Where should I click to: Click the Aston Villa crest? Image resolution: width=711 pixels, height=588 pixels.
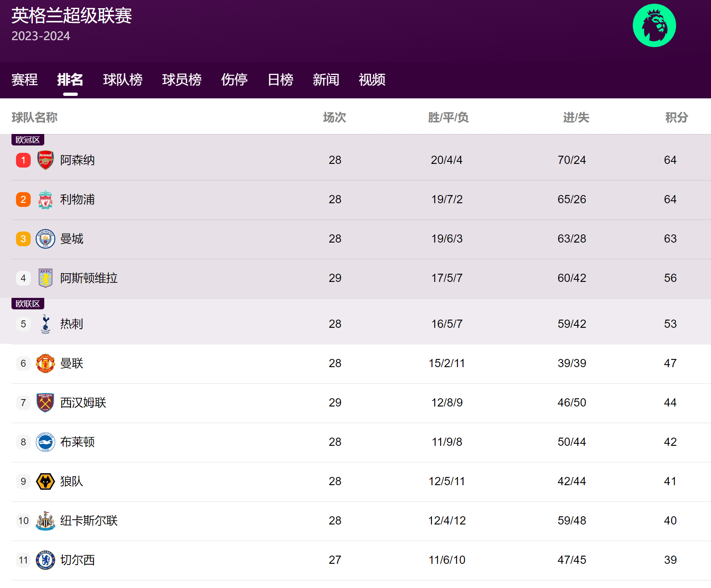(45, 278)
